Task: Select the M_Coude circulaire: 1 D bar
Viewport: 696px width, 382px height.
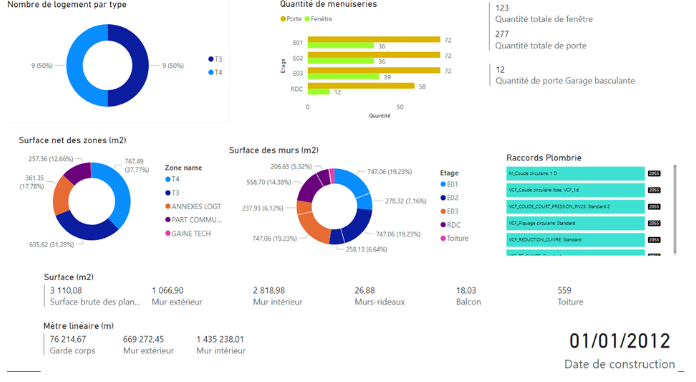Action: point(575,173)
